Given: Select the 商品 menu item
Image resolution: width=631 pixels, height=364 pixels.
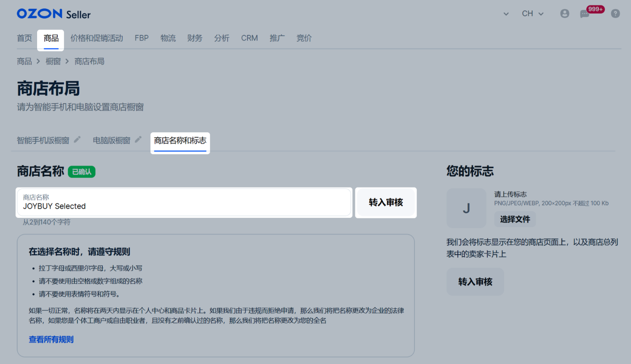Looking at the screenshot, I should click(51, 38).
